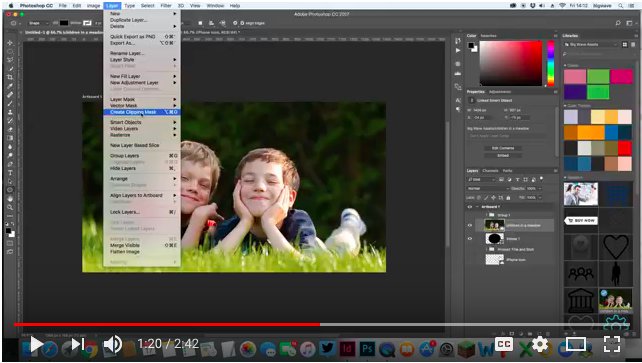
Task: Switch to the Adjustments tab beside Properties
Action: 500,92
